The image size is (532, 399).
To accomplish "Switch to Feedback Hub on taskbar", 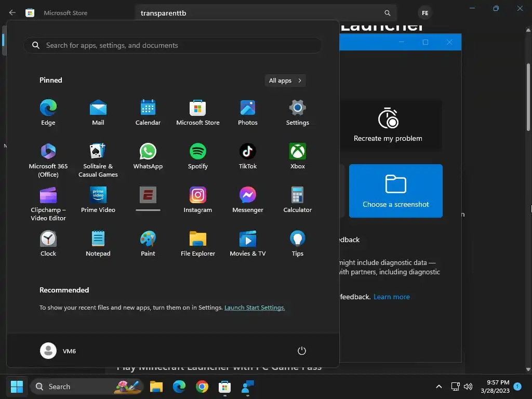I will (x=248, y=387).
